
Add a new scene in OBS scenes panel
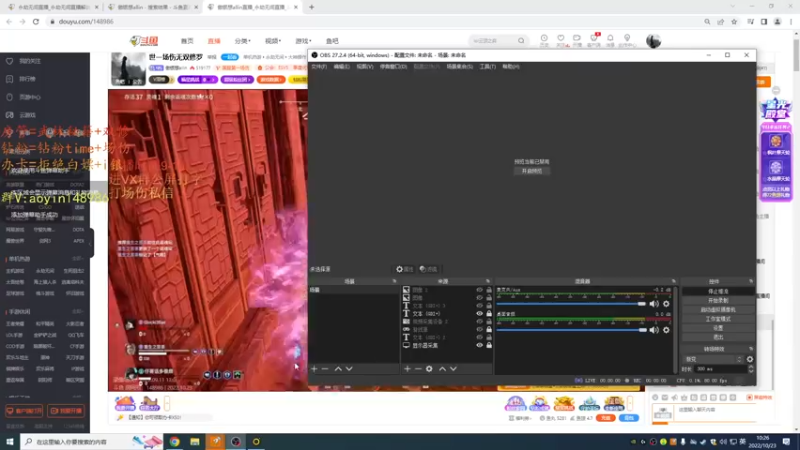click(x=314, y=369)
